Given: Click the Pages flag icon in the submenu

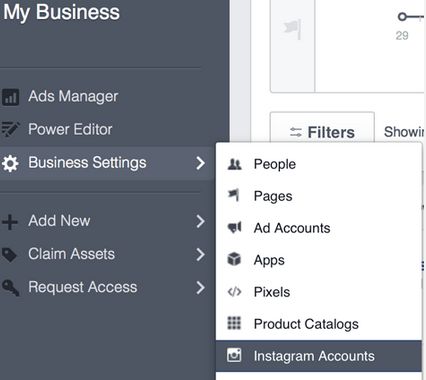Looking at the screenshot, I should (x=234, y=195).
